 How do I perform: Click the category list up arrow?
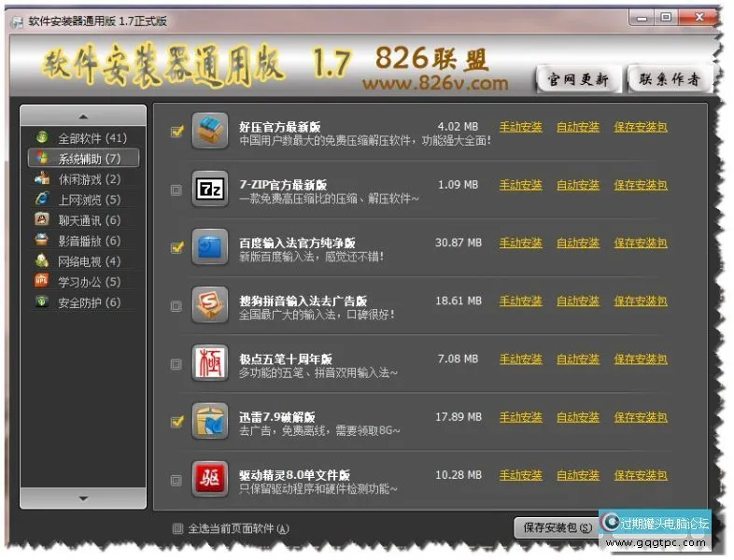point(83,116)
